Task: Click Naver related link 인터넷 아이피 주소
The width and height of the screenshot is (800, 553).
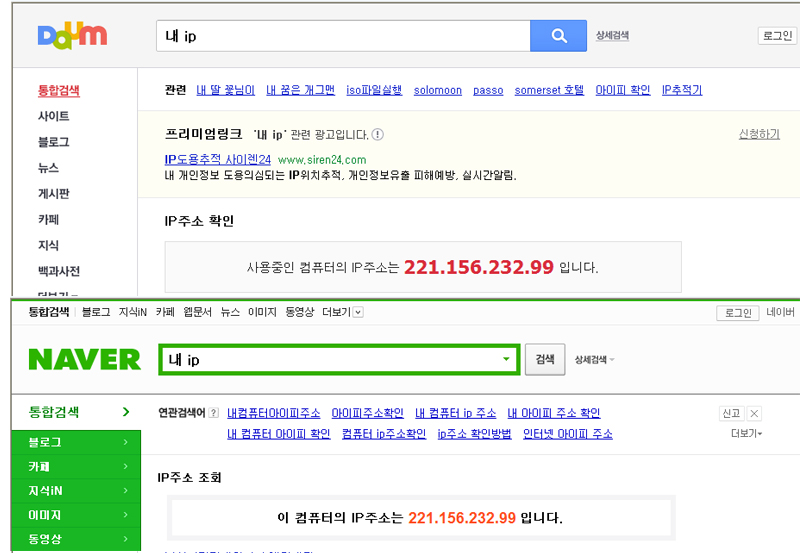Action: 568,434
